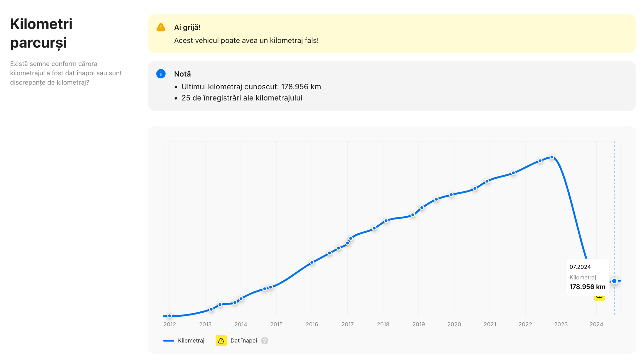Click the question mark help icon next to Dat înapoi
The height and width of the screenshot is (362, 644).
264,341
